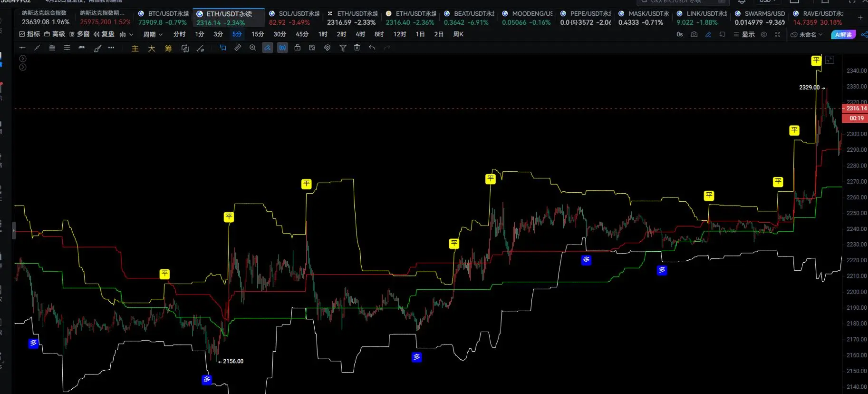Select the 45分 timeframe
Viewport: 868px width, 394px height.
point(302,34)
